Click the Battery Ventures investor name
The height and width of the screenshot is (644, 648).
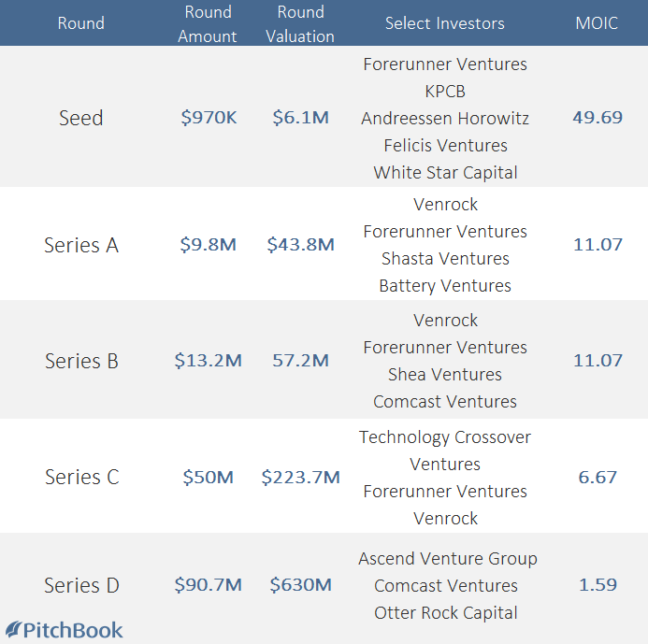445,286
